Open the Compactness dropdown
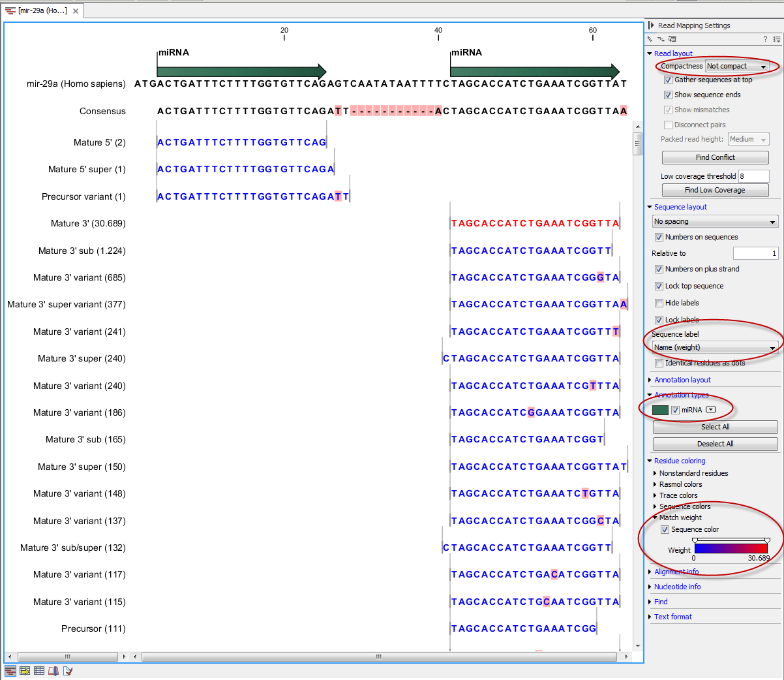 (x=737, y=67)
